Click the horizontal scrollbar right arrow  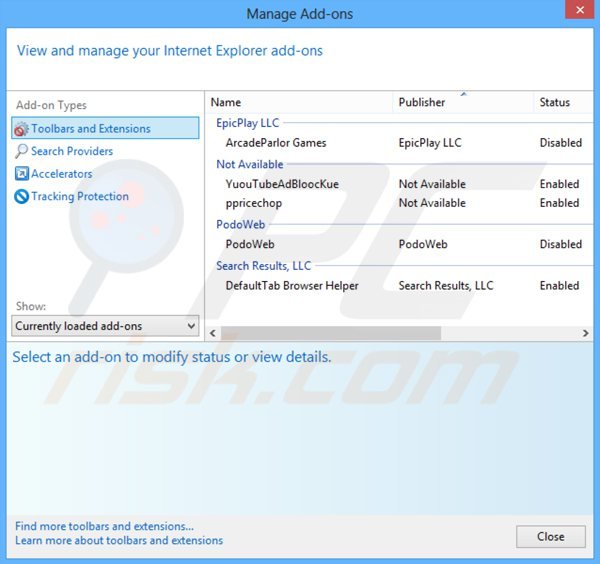click(x=585, y=333)
